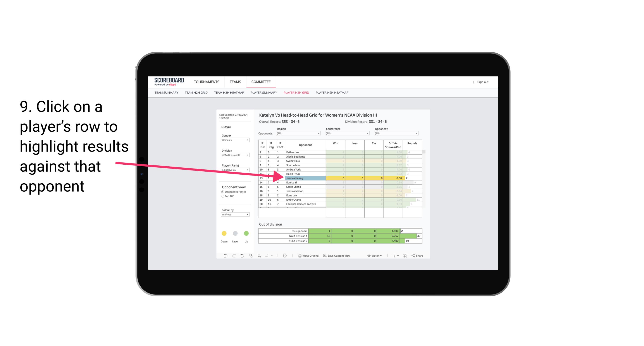Click Share button to share view

pos(420,256)
